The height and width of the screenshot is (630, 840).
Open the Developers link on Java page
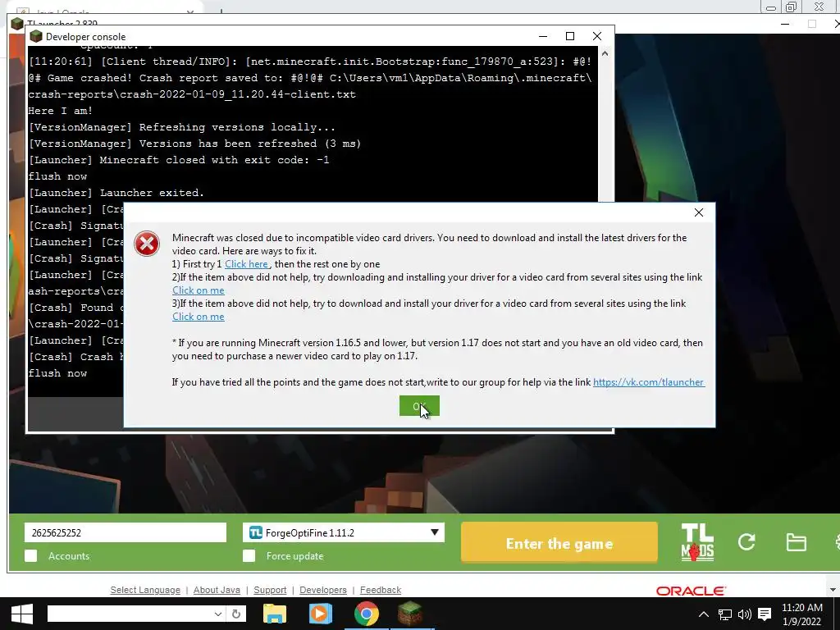pos(323,590)
